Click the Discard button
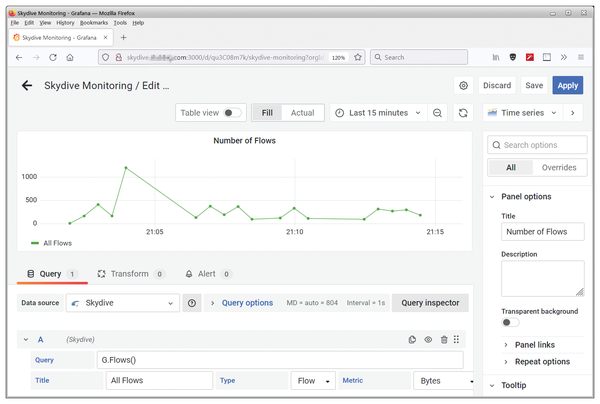 point(497,85)
